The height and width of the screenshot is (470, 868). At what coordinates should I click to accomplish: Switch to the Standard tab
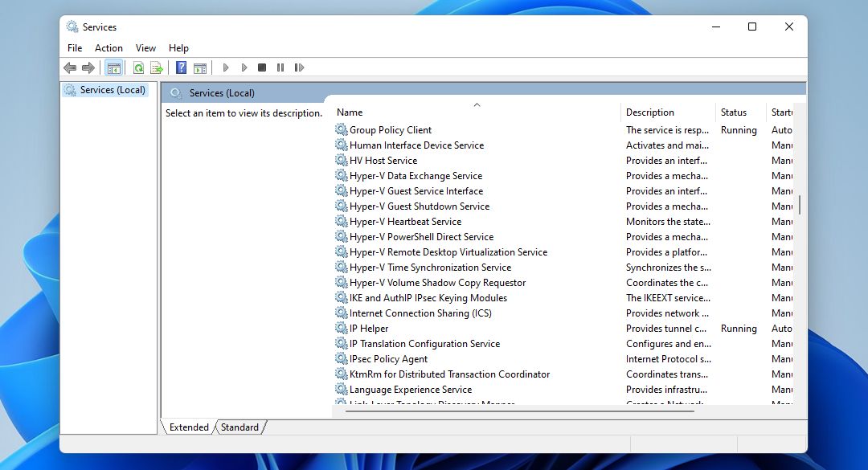pyautogui.click(x=240, y=427)
